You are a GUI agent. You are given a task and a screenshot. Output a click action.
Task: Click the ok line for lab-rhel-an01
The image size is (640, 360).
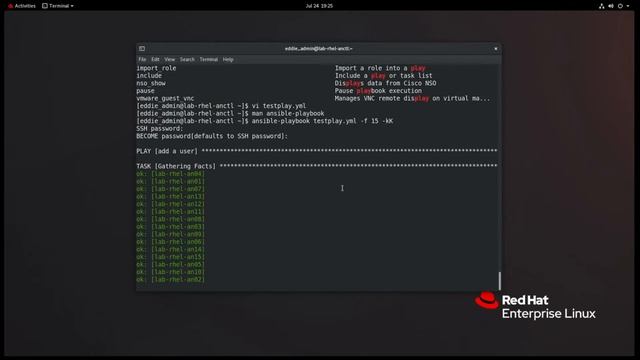[x=171, y=181]
